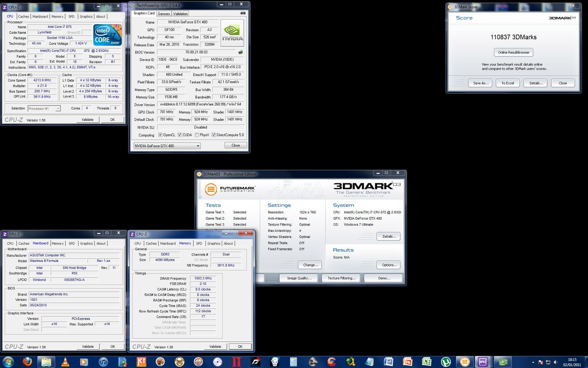588x368 pixels.
Task: Launch Firefox from the taskbar
Action: 27,362
